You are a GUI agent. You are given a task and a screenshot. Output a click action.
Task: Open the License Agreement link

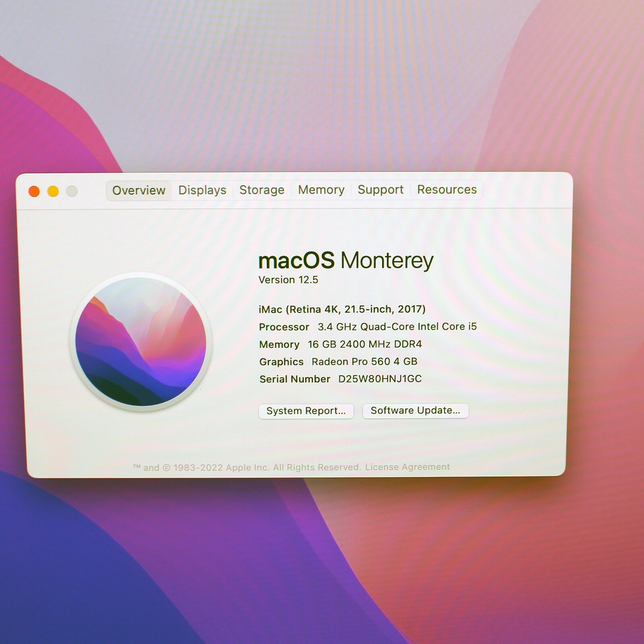pyautogui.click(x=406, y=467)
